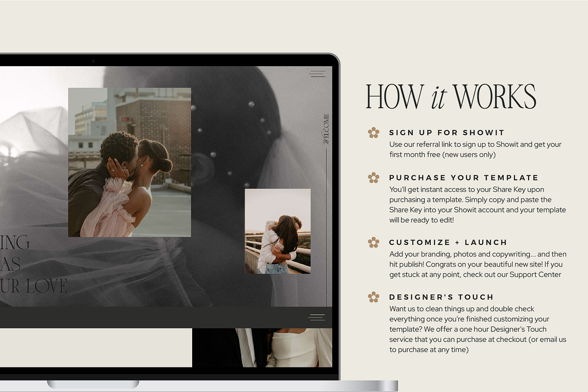The height and width of the screenshot is (392, 588).
Task: Open the kissing couple photo
Action: [129, 162]
